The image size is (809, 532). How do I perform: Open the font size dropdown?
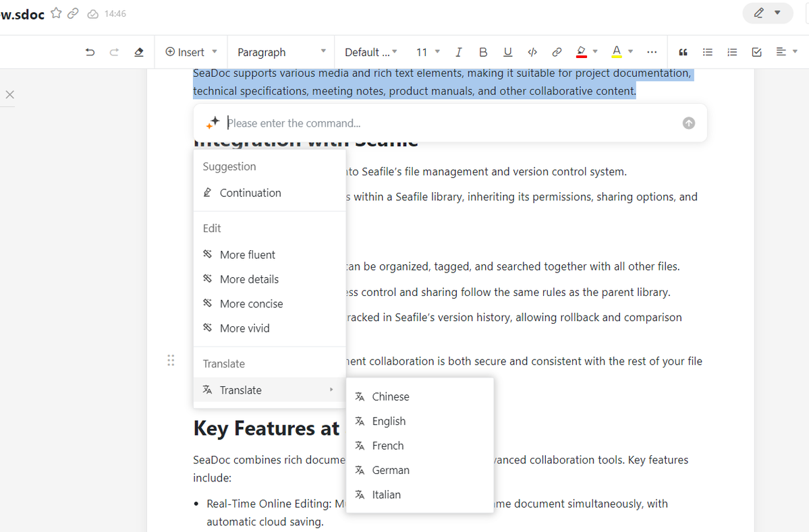[428, 52]
